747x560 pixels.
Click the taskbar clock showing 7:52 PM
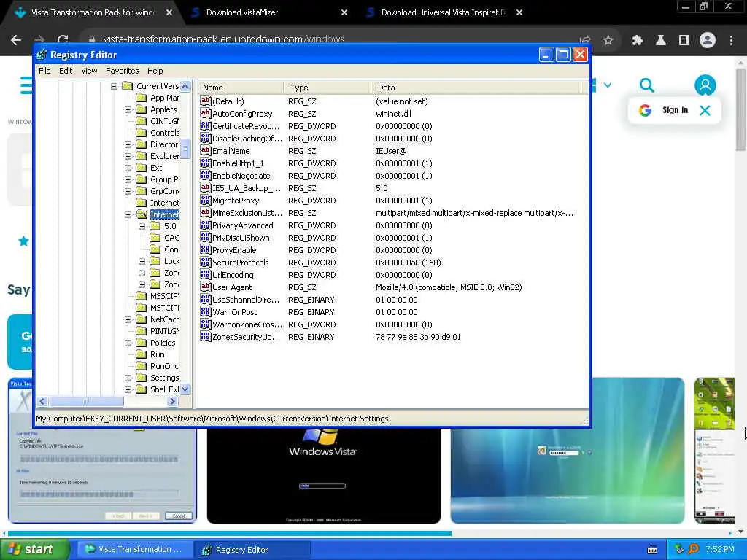719,549
